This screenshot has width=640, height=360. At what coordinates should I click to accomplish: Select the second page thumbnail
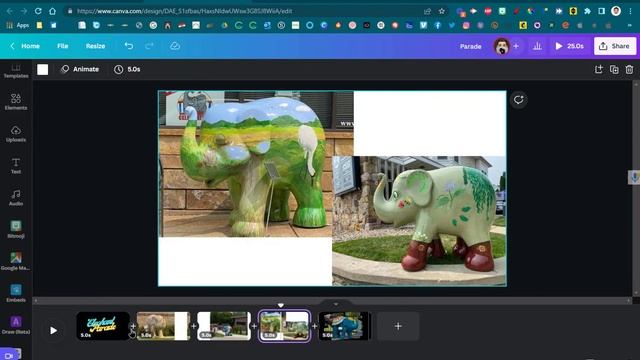[163, 326]
